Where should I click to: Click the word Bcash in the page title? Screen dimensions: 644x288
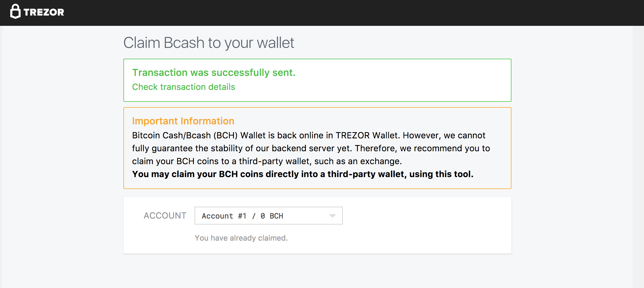(184, 43)
